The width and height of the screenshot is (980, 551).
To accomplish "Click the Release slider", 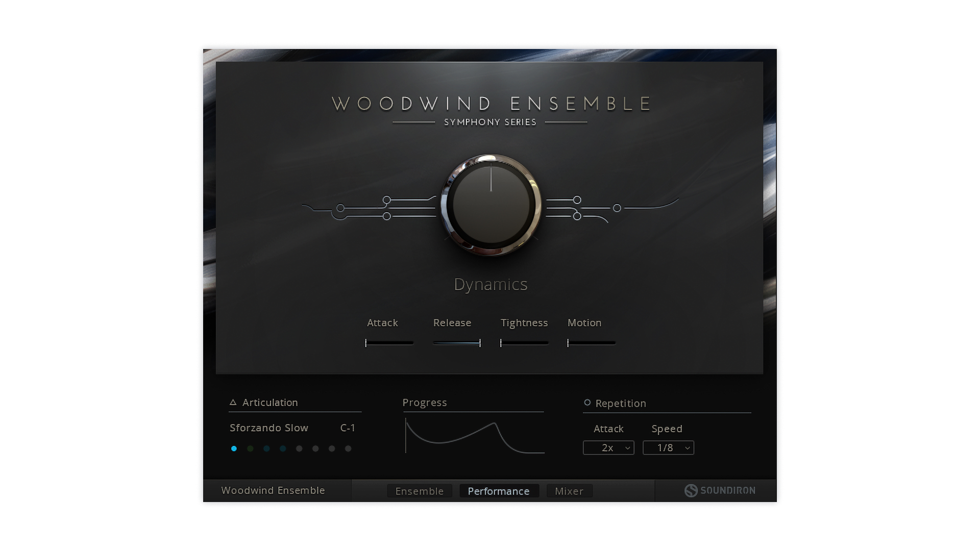I will [x=456, y=343].
